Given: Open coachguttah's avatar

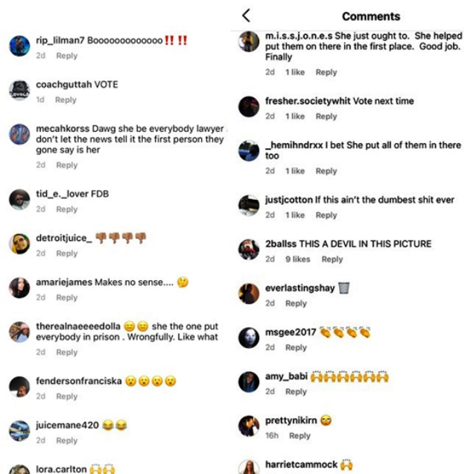Looking at the screenshot, I should coord(19,90).
